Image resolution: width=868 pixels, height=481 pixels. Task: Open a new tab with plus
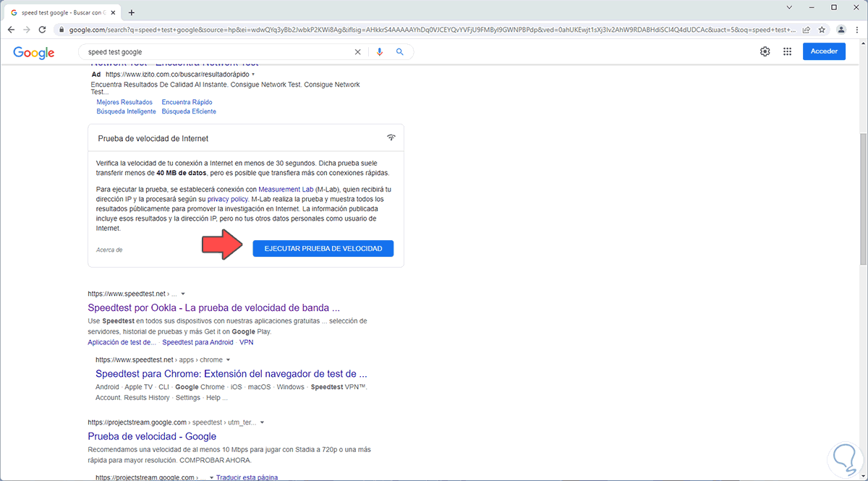coord(131,12)
